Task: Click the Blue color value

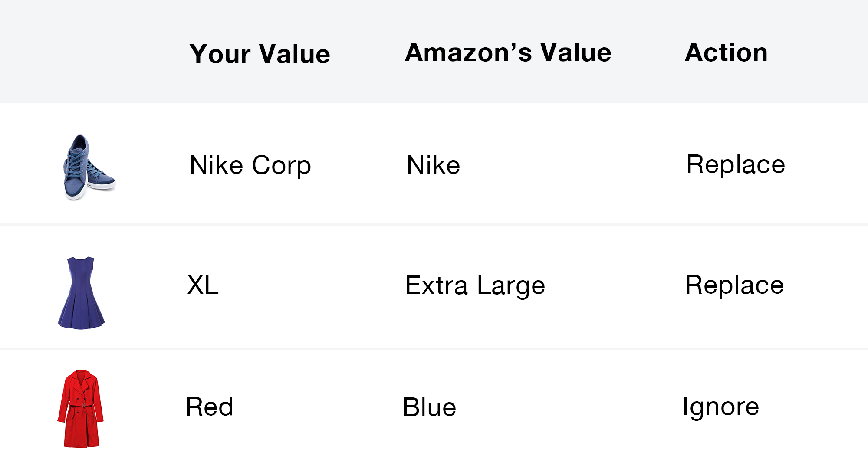Action: click(x=430, y=407)
